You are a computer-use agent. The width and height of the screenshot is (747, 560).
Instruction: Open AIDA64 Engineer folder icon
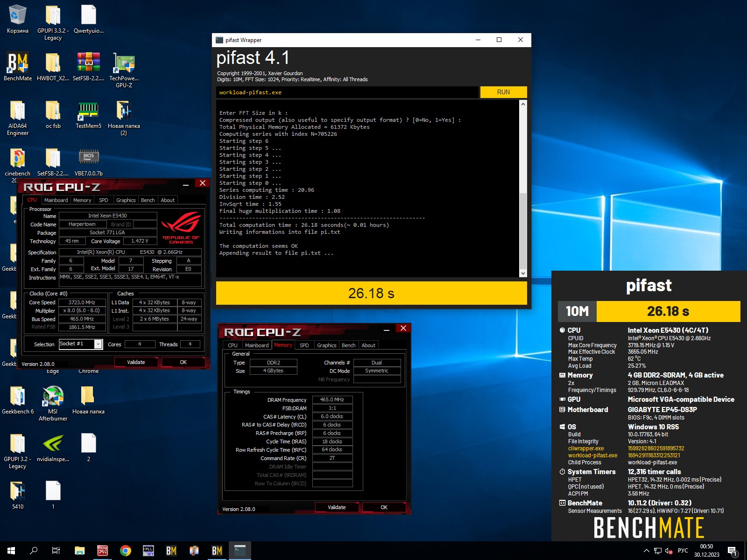[x=18, y=118]
